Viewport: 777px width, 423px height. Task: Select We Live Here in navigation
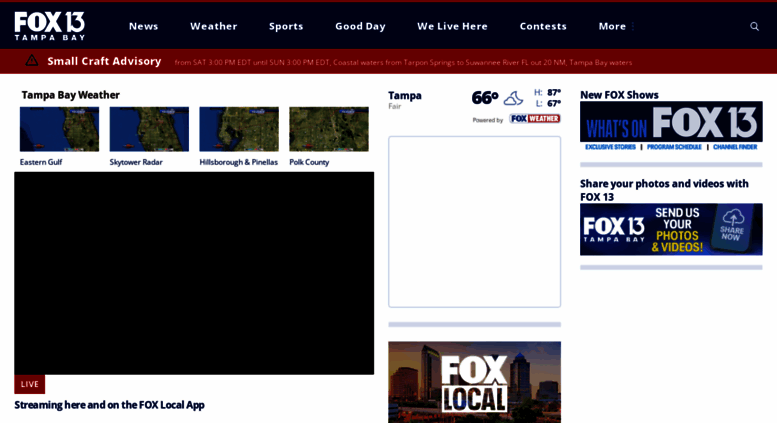click(452, 26)
